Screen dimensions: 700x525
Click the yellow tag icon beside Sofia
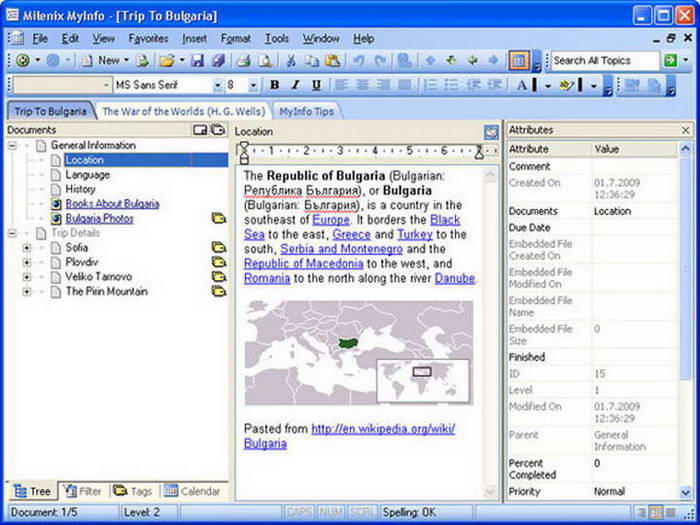pos(219,247)
